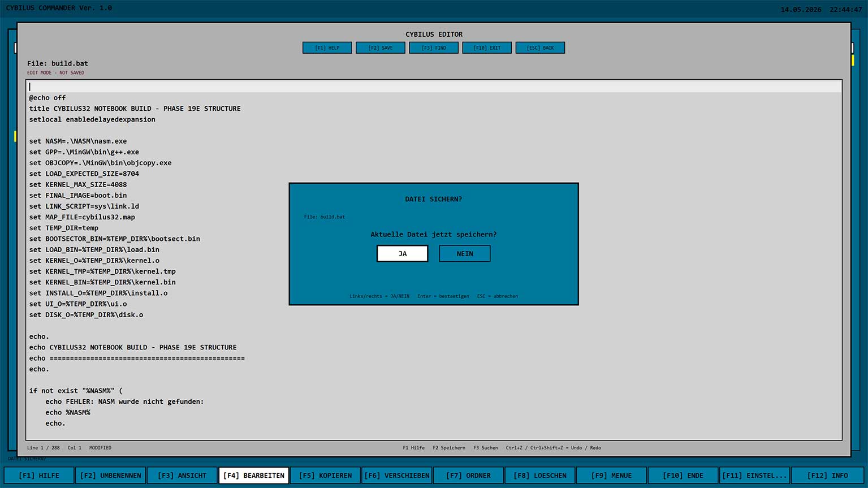Click the 'set OBJCOPY=' line
Image resolution: width=868 pixels, height=488 pixels.
point(100,163)
